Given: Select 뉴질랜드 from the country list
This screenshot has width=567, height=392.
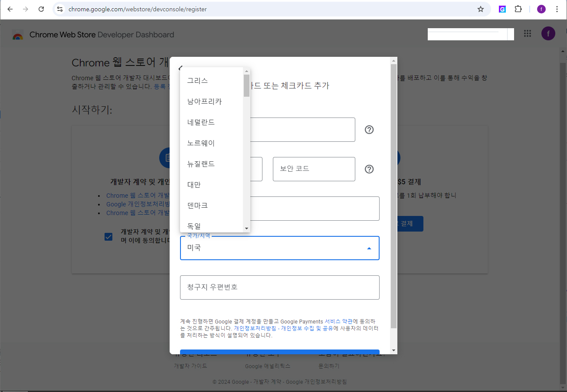Looking at the screenshot, I should 212,164.
